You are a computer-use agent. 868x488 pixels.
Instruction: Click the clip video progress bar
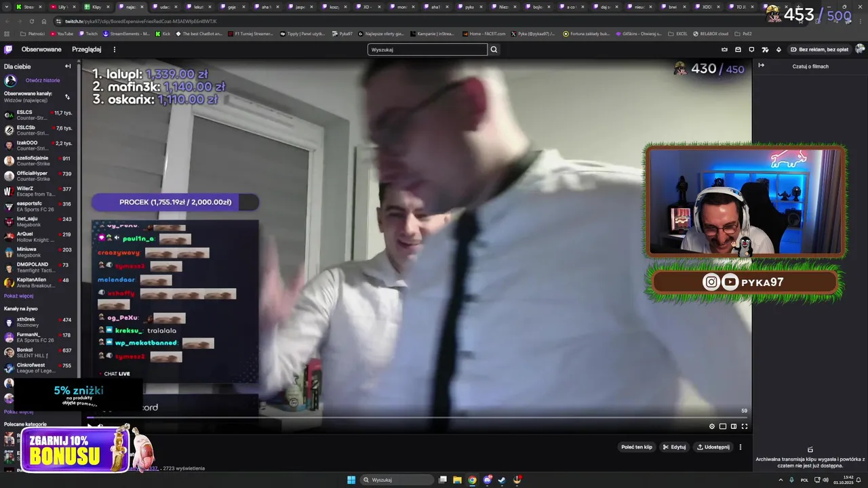click(417, 418)
